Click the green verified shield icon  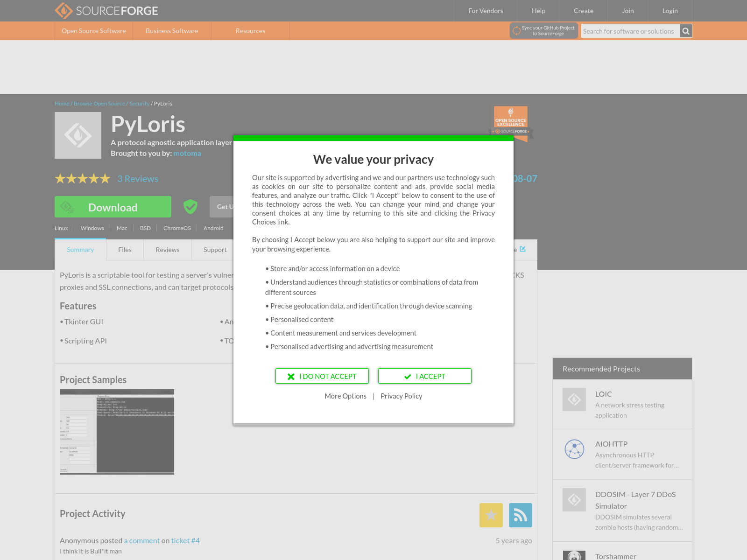pos(190,206)
